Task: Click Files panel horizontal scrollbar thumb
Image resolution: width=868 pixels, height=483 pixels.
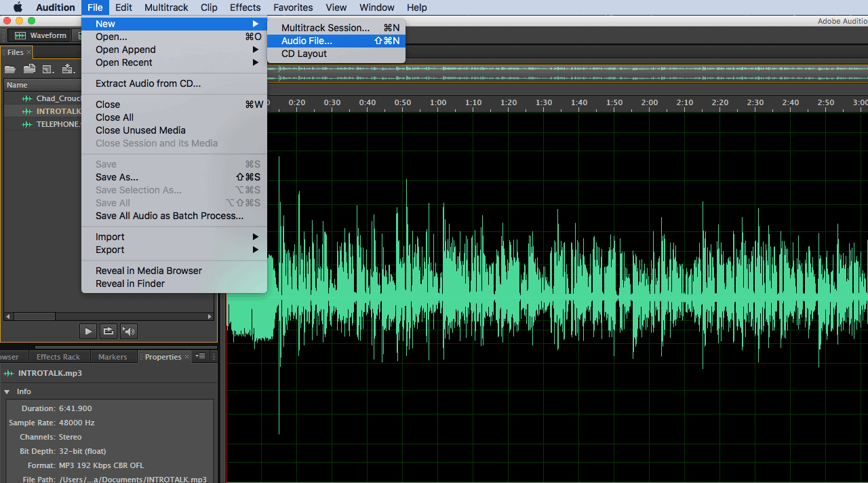Action: coord(34,316)
